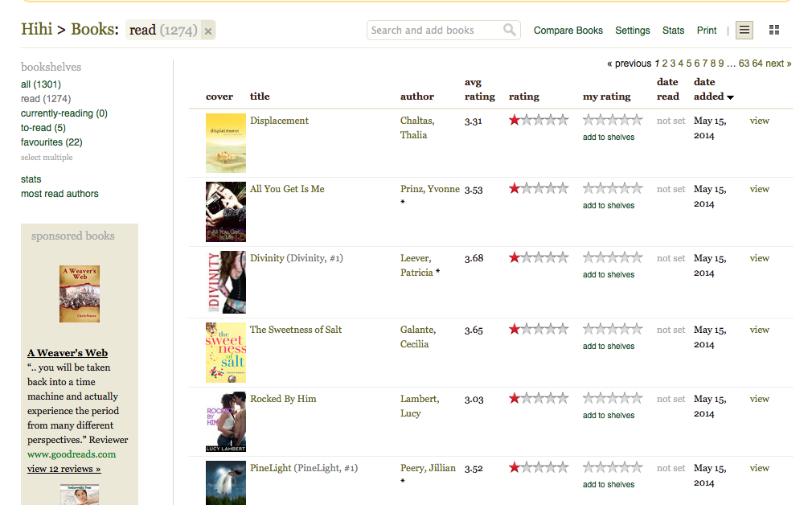Switch to cover grid view icon
This screenshot has width=812, height=505.
(x=774, y=31)
